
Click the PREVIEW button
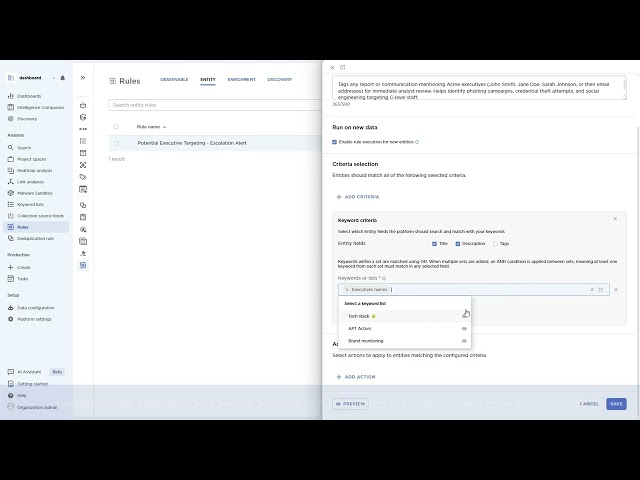(350, 404)
